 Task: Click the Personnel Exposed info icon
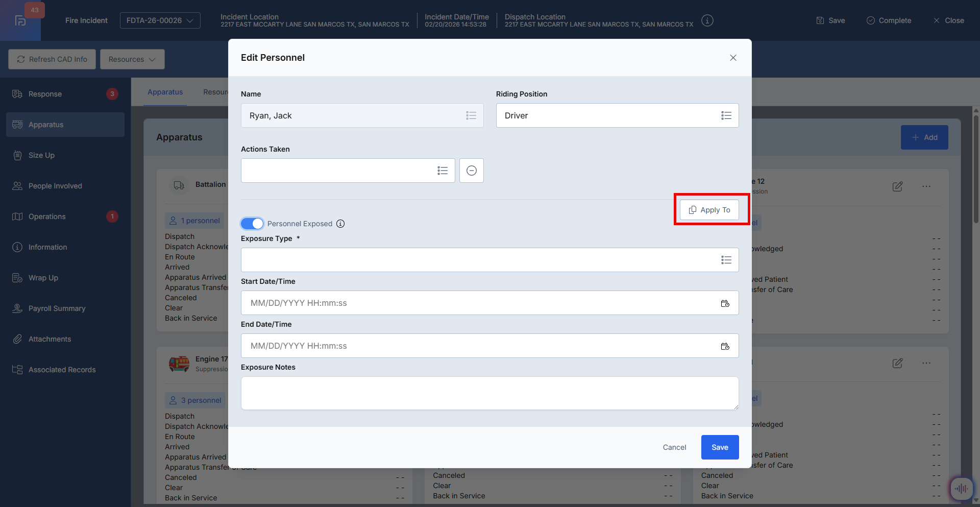point(340,224)
